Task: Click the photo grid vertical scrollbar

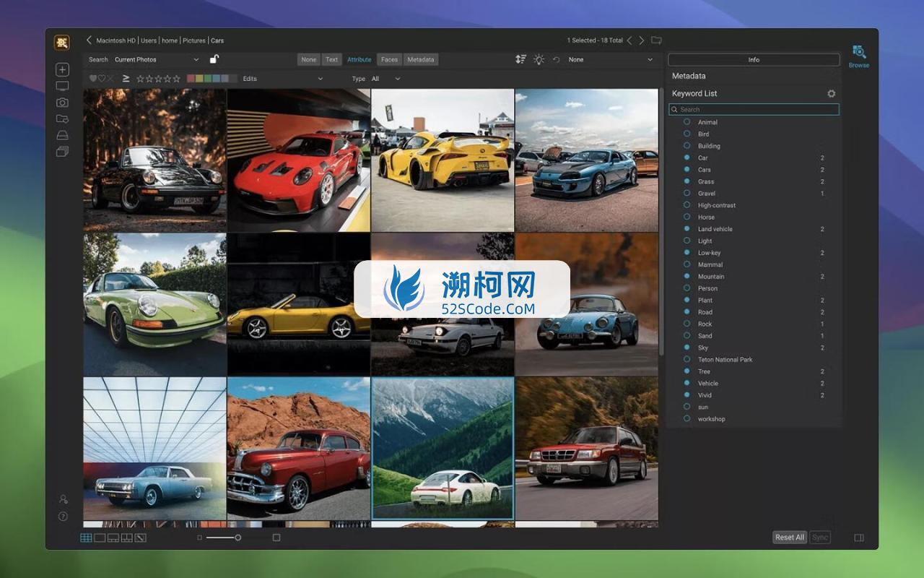Action: [x=661, y=220]
